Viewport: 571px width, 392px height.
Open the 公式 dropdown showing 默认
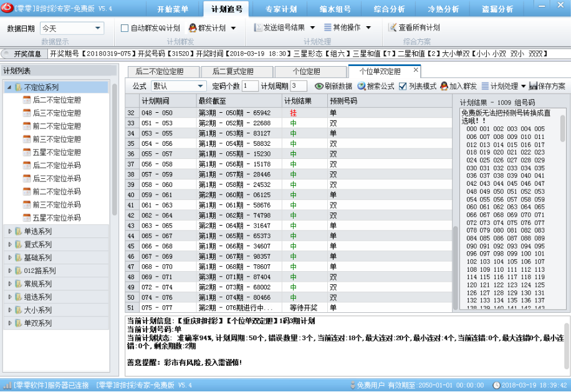200,86
